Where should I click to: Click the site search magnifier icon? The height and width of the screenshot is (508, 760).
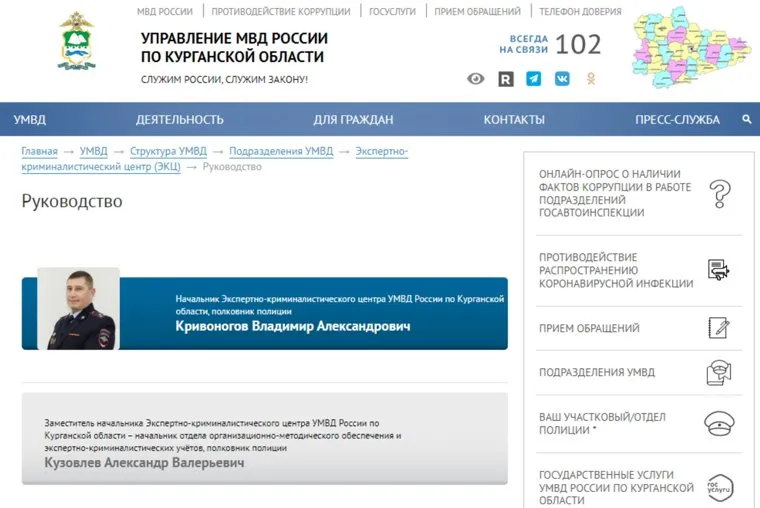tap(746, 119)
